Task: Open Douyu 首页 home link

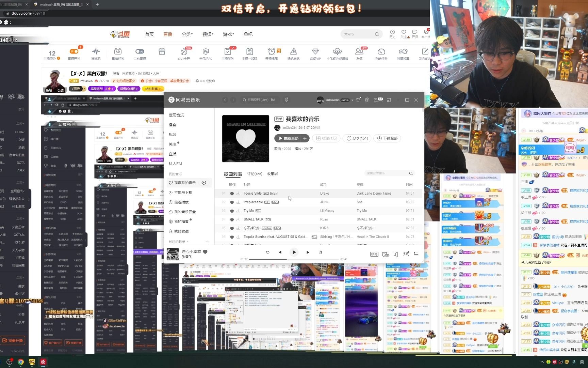Action: (x=149, y=34)
